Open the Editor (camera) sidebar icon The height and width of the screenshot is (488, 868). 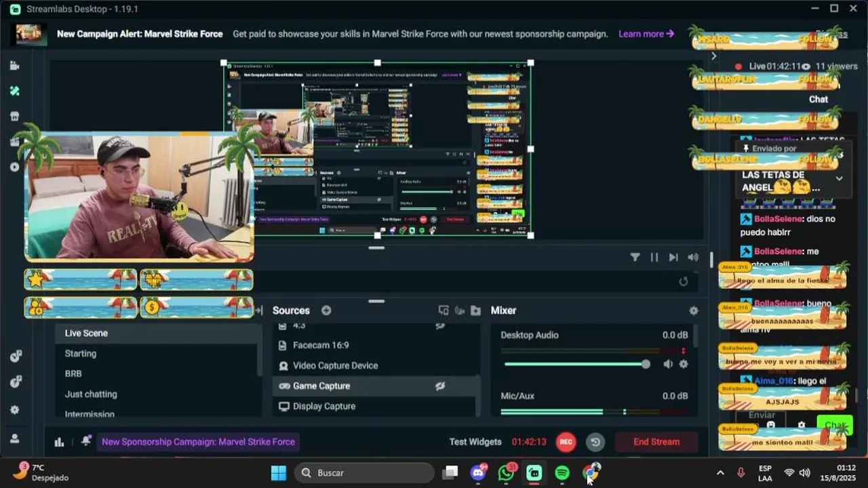(x=15, y=66)
